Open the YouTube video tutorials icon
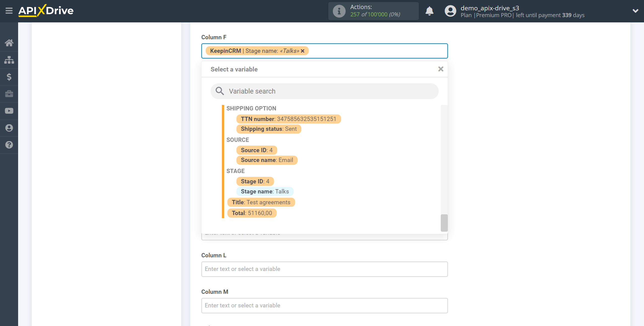Image resolution: width=644 pixels, height=326 pixels. coord(9,111)
